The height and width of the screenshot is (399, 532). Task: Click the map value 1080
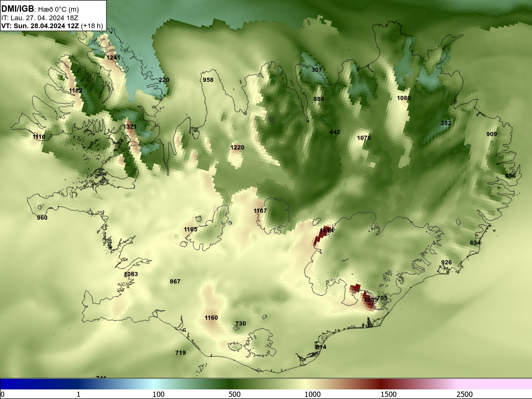[404, 98]
